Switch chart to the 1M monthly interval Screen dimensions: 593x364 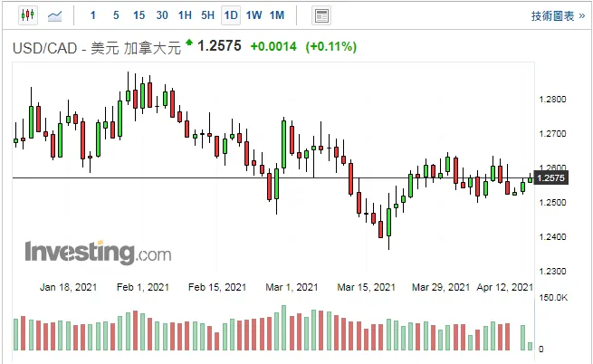pyautogui.click(x=277, y=15)
